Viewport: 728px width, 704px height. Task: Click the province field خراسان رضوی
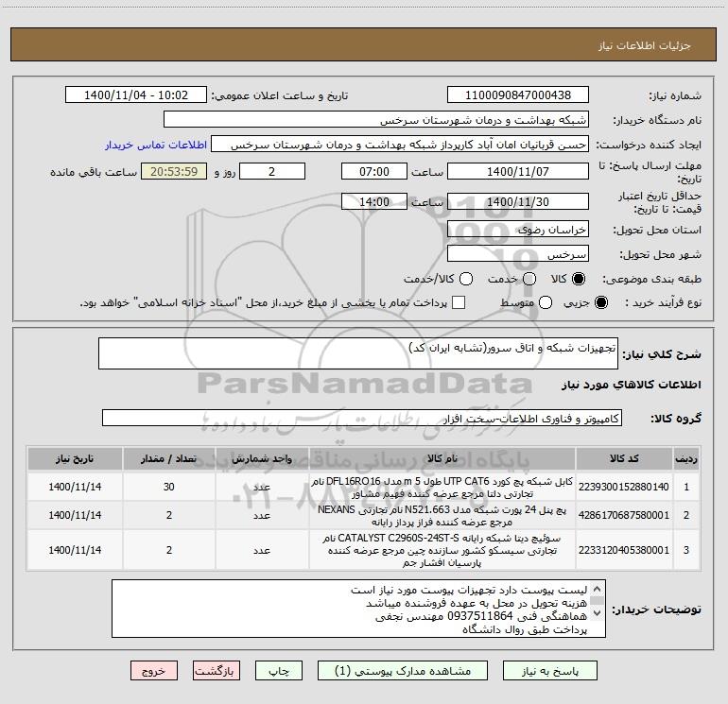[518, 230]
